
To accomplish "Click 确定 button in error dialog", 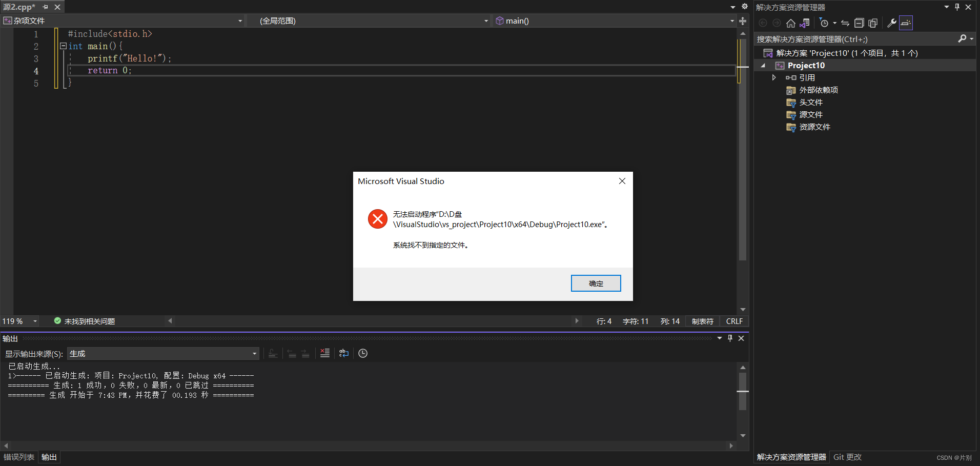I will (x=596, y=283).
